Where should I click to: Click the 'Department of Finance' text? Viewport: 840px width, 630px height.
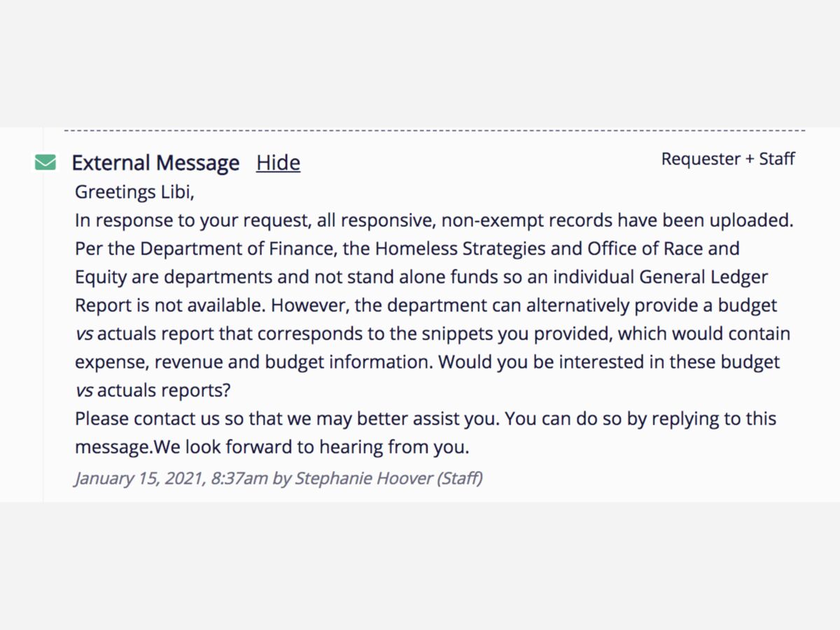237,248
